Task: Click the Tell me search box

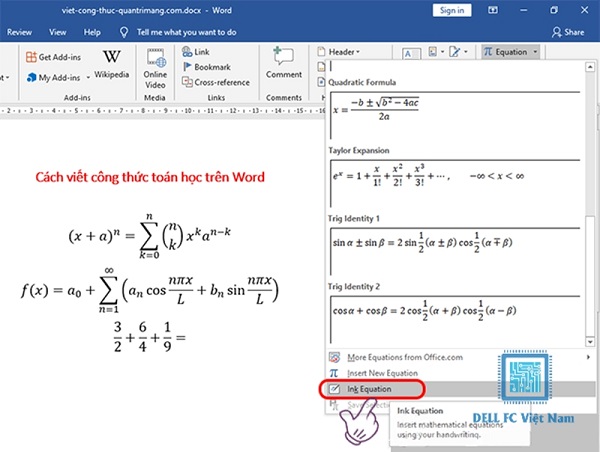Action: click(x=187, y=32)
